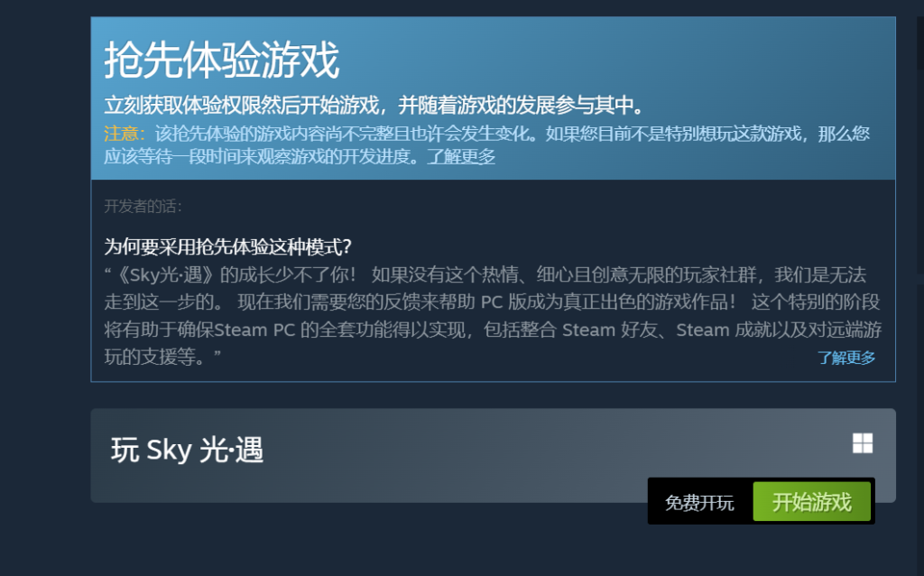
Task: Click the green 开始游戏 button
Action: pyautogui.click(x=811, y=502)
